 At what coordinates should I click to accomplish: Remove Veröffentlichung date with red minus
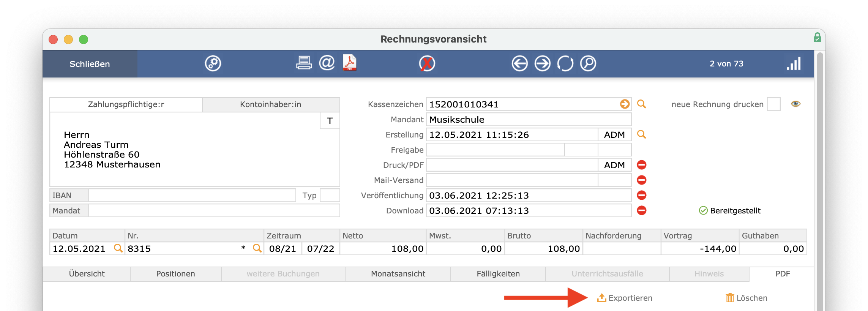tap(642, 195)
